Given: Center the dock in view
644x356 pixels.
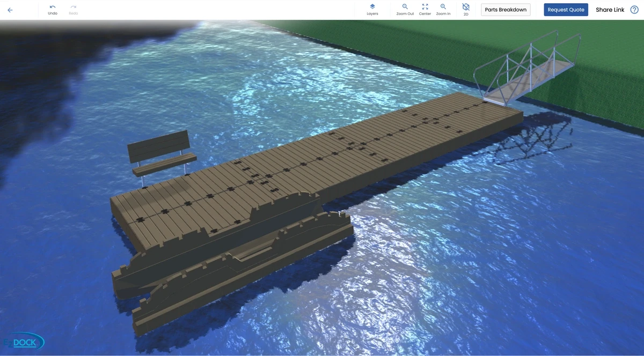Looking at the screenshot, I should 425,10.
